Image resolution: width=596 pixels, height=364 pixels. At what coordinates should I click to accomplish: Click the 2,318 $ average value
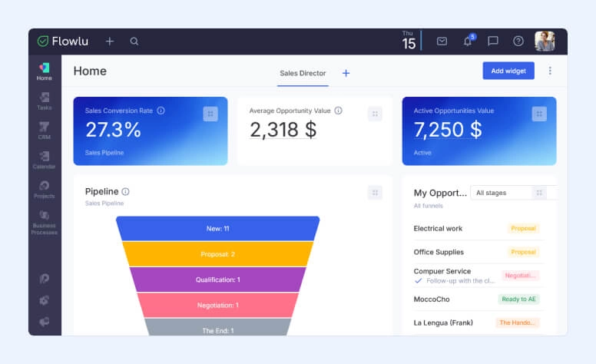283,130
